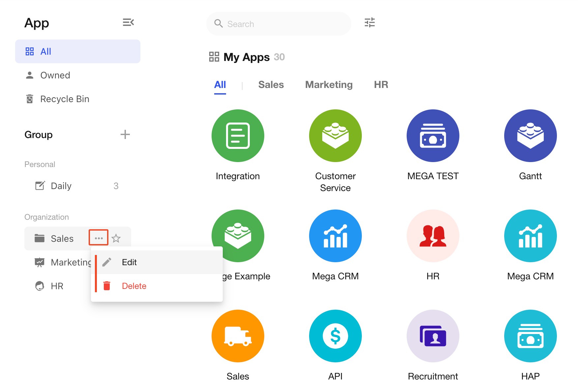This screenshot has width=578, height=392.
Task: Switch to the Marketing tab
Action: [x=329, y=85]
